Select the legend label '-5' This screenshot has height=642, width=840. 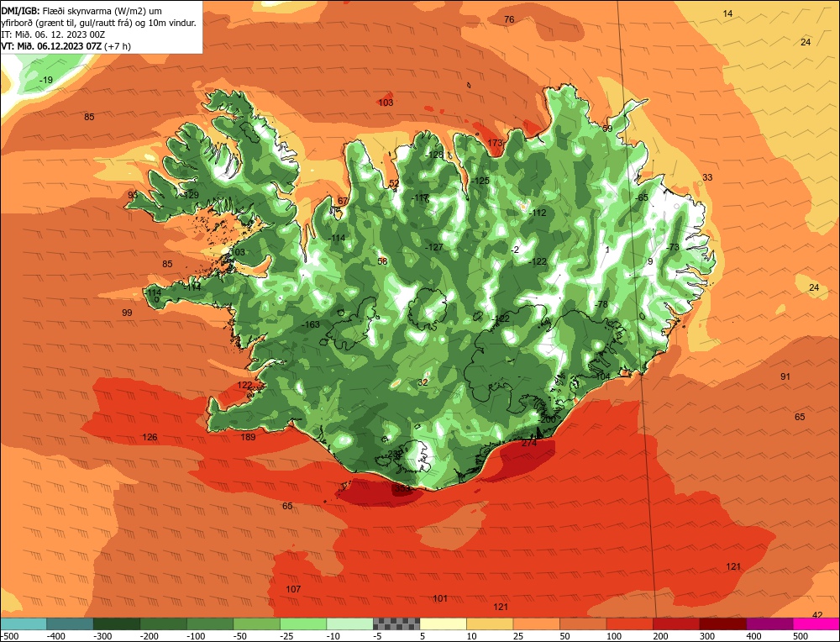pos(378,636)
